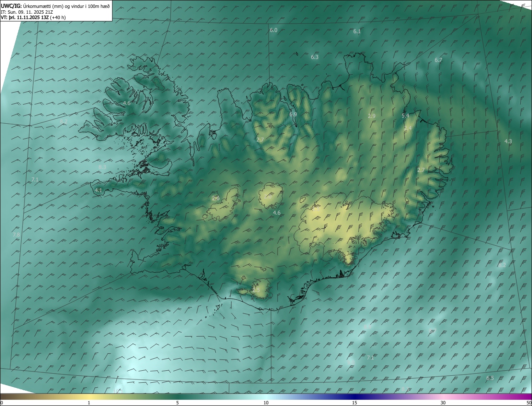Click the colorbar tick label 50

[529, 403]
